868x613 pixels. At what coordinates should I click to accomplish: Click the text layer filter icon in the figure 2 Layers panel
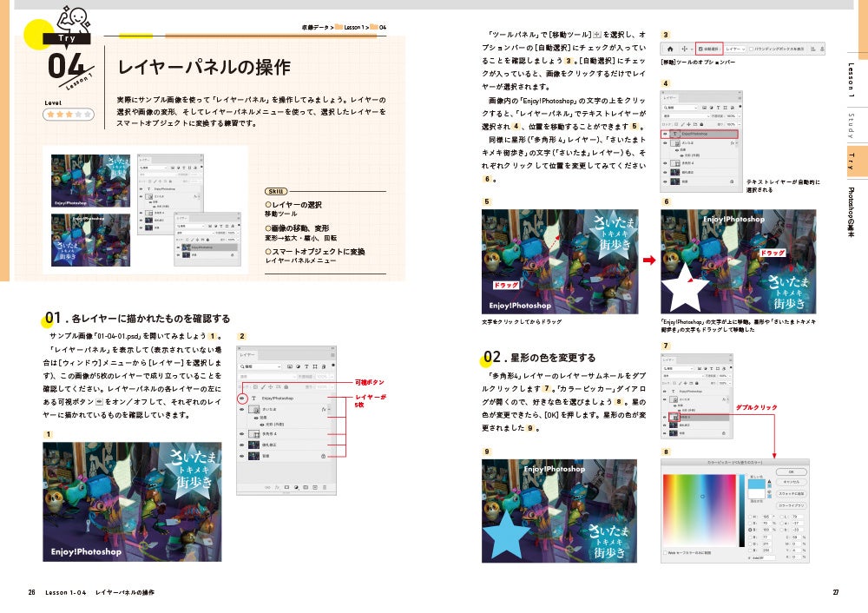pos(306,366)
